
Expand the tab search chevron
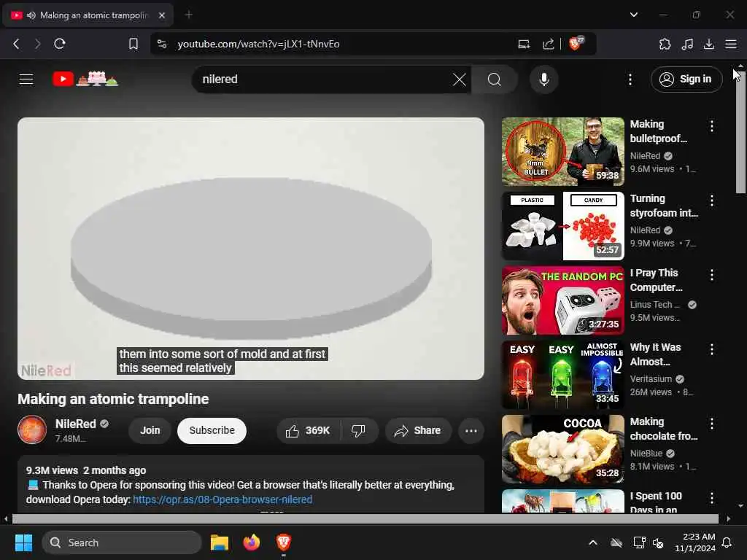pyautogui.click(x=634, y=15)
